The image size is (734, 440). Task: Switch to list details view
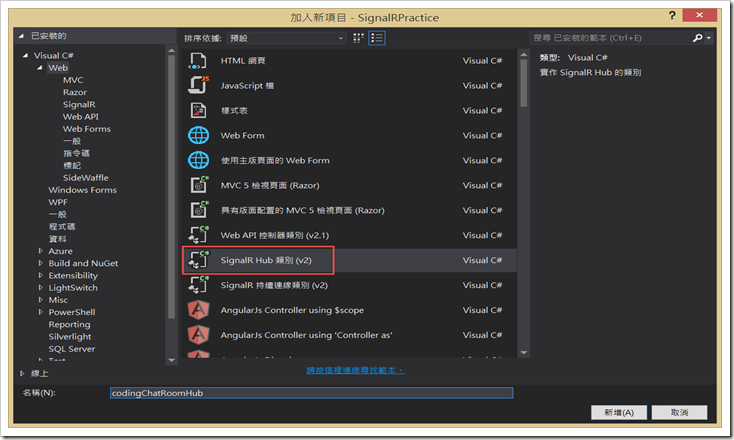point(377,38)
